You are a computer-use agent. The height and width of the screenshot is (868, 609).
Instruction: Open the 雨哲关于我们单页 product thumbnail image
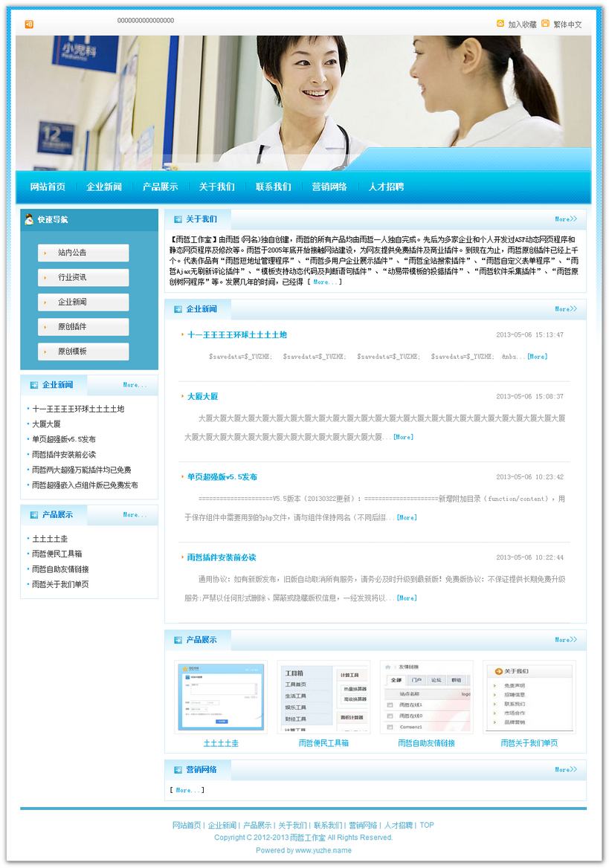click(529, 697)
